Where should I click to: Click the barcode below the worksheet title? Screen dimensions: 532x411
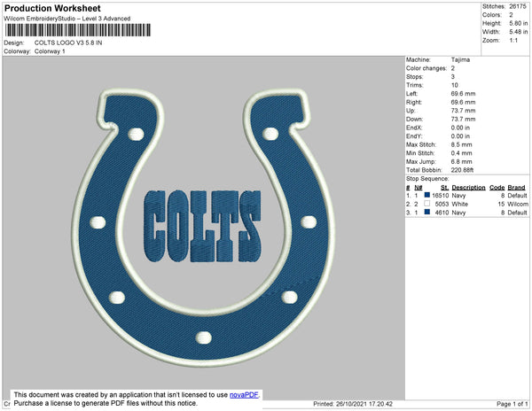pos(78,30)
